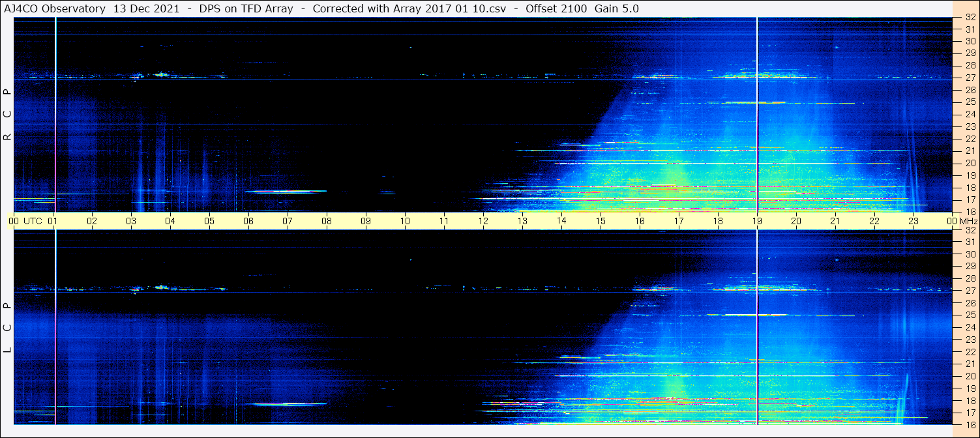Select the 02 hour mark on time axis

92,221
